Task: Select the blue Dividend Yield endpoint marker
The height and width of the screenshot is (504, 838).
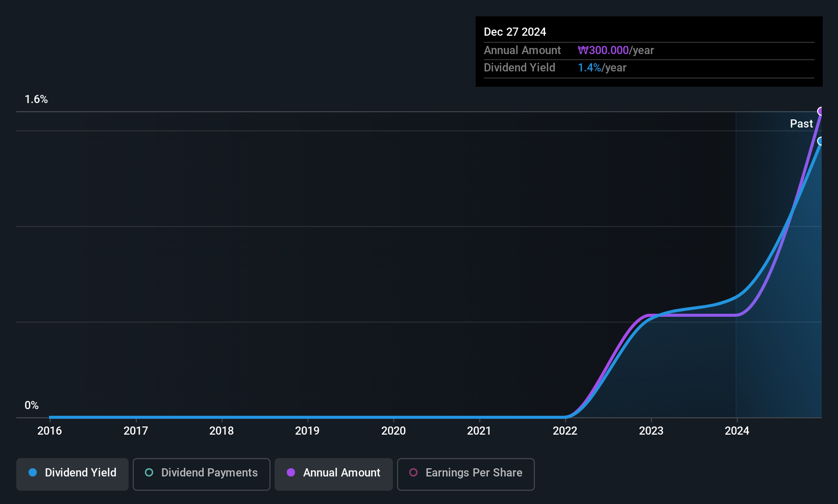Action: (x=821, y=141)
